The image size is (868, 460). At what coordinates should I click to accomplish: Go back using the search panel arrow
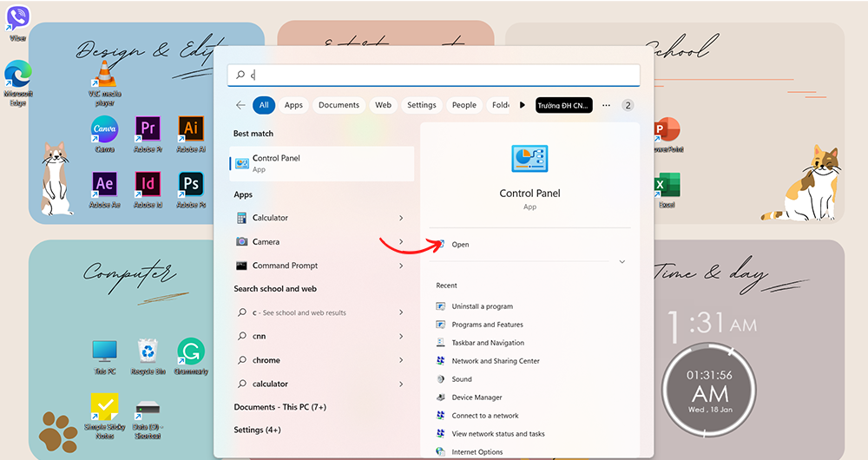tap(240, 105)
